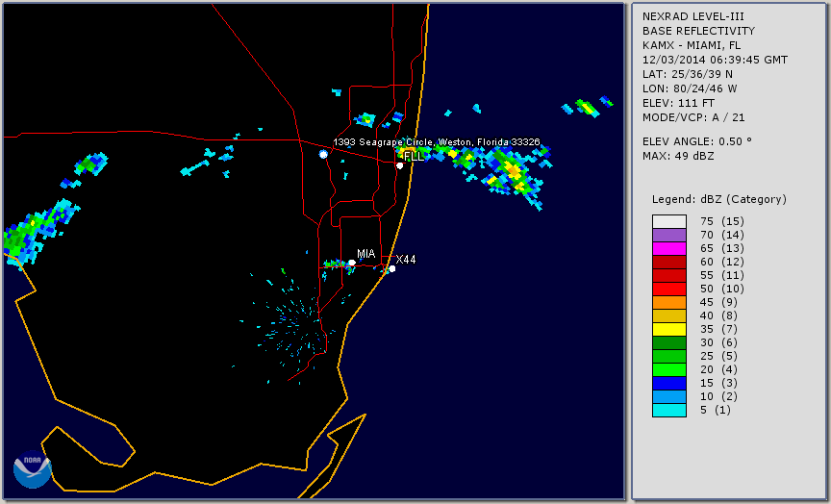Image resolution: width=831 pixels, height=504 pixels.
Task: Click the Legend: dBZ (Category) heading
Action: pos(719,200)
